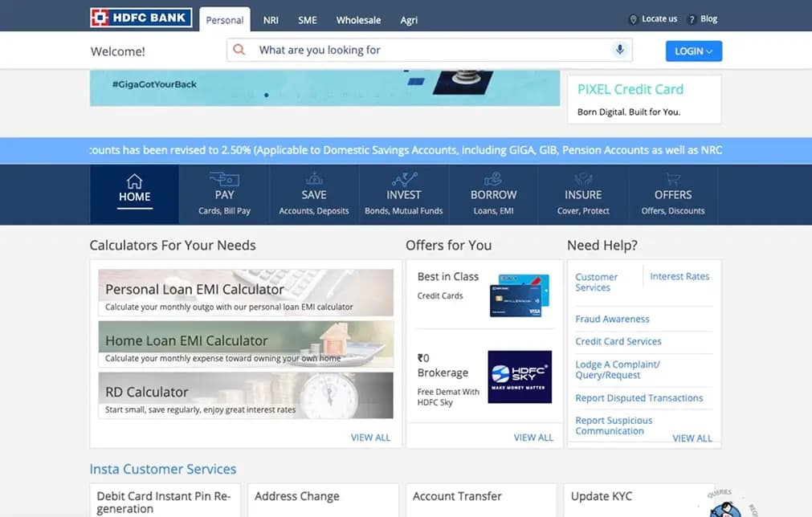Viewport: 812px width, 517px height.
Task: Open the Save accounts and deposits icon
Action: (x=314, y=179)
